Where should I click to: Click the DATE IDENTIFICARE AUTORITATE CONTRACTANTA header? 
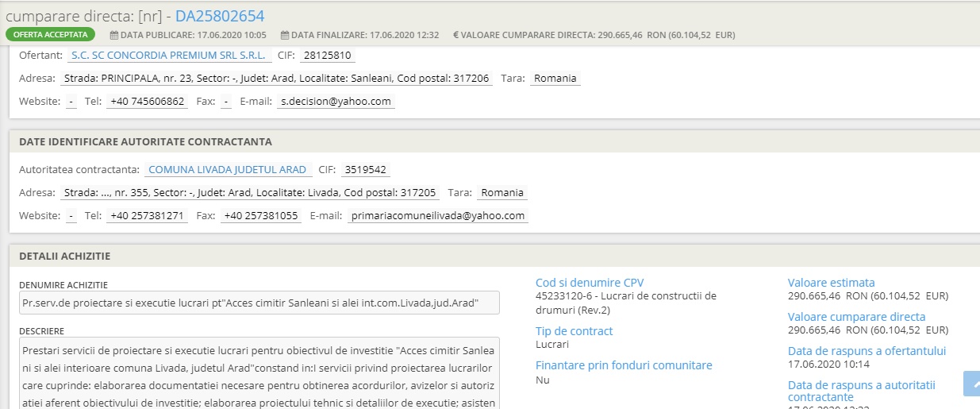145,142
